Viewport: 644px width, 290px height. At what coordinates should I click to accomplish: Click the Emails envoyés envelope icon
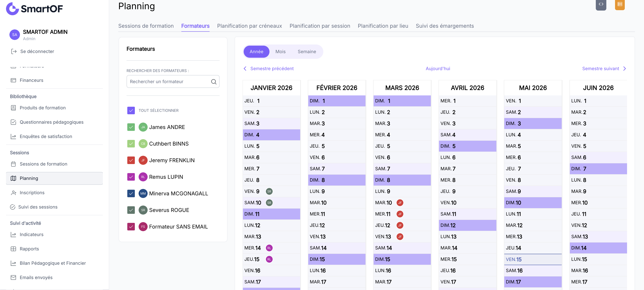(14, 278)
